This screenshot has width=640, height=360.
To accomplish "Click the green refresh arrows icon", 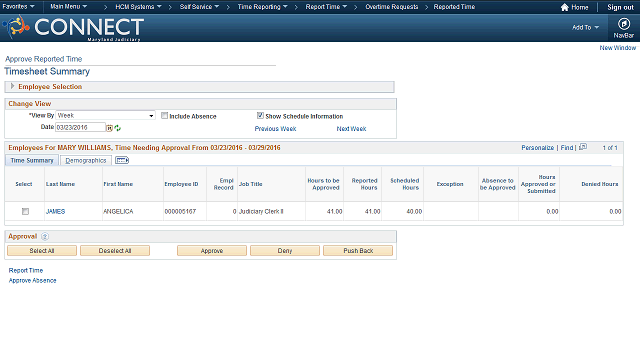I will (x=118, y=128).
